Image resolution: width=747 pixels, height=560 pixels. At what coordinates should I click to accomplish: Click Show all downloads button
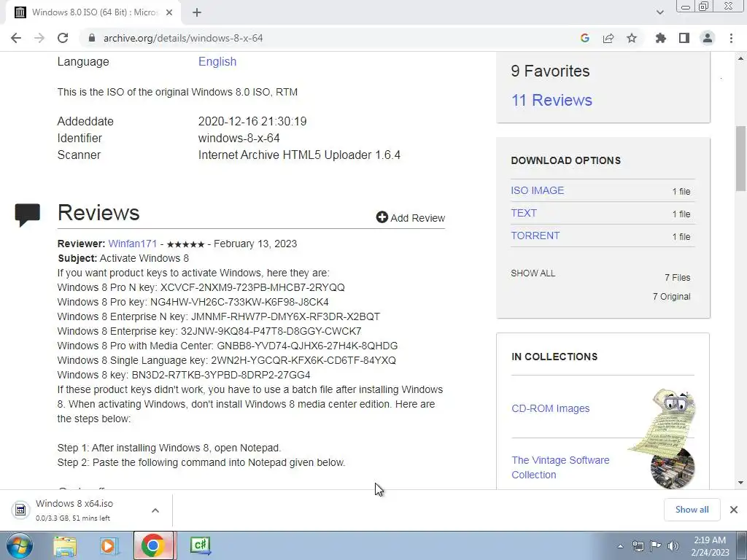pos(692,510)
